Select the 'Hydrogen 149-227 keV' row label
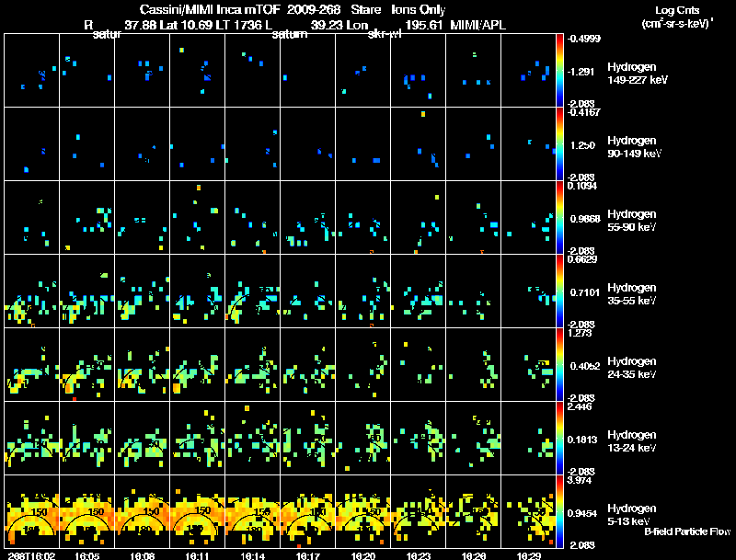736x560 pixels. (638, 74)
